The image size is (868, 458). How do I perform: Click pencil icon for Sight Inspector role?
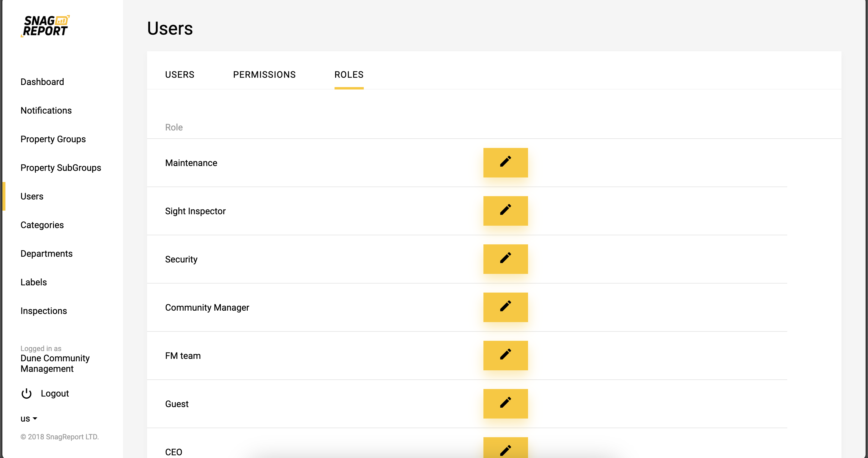[505, 211]
